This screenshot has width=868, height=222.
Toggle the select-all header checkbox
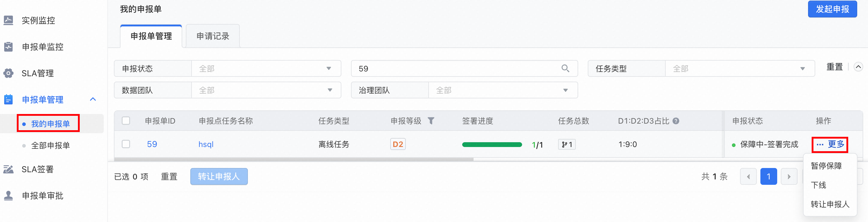point(126,121)
